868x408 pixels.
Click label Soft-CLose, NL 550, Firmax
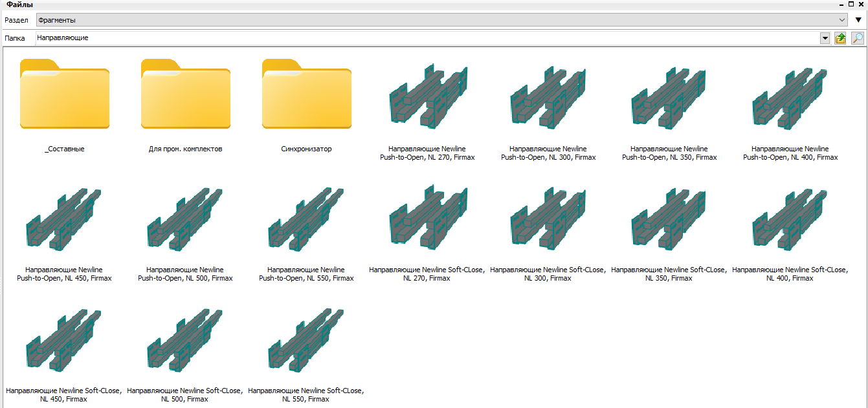coord(306,395)
